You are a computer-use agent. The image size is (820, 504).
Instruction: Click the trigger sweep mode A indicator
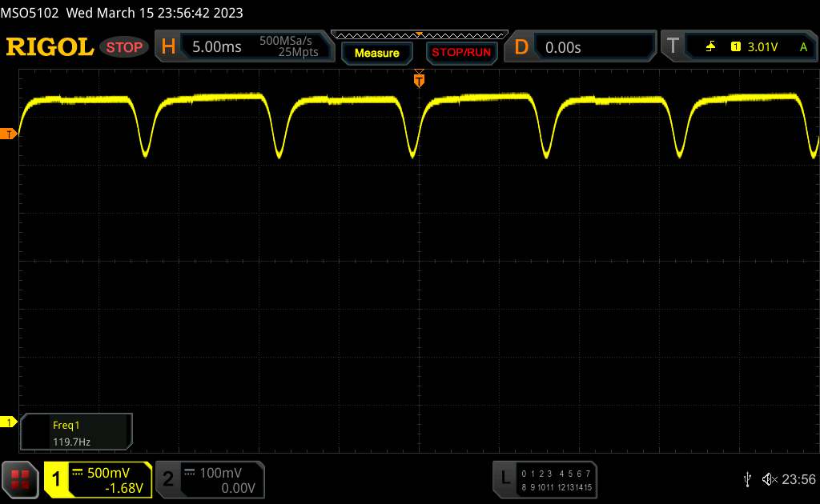804,47
